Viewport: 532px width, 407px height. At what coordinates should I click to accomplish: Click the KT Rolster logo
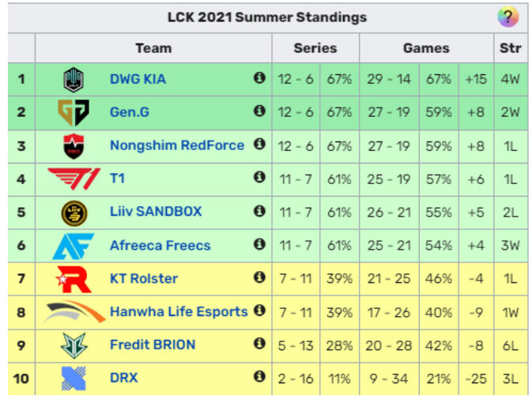(74, 278)
